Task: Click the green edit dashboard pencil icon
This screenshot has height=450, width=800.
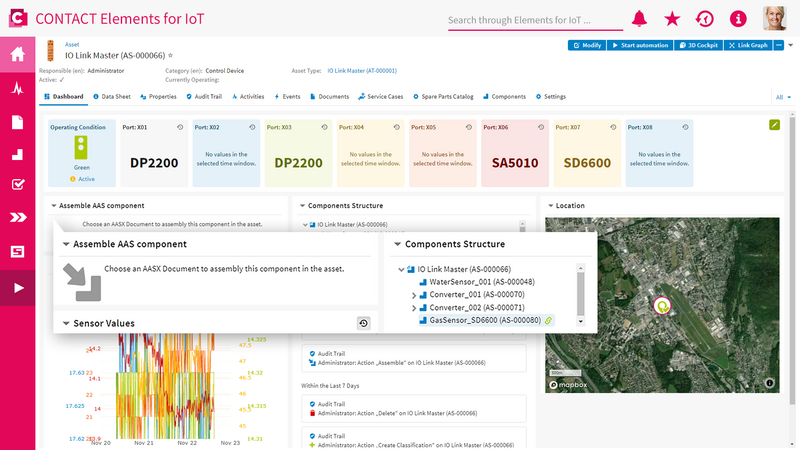Action: [774, 124]
